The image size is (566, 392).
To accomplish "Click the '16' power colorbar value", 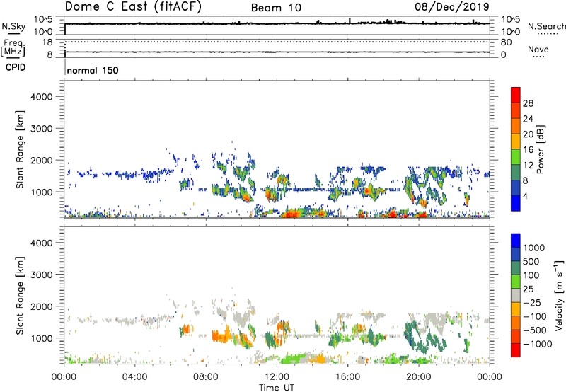I will pyautogui.click(x=528, y=150).
